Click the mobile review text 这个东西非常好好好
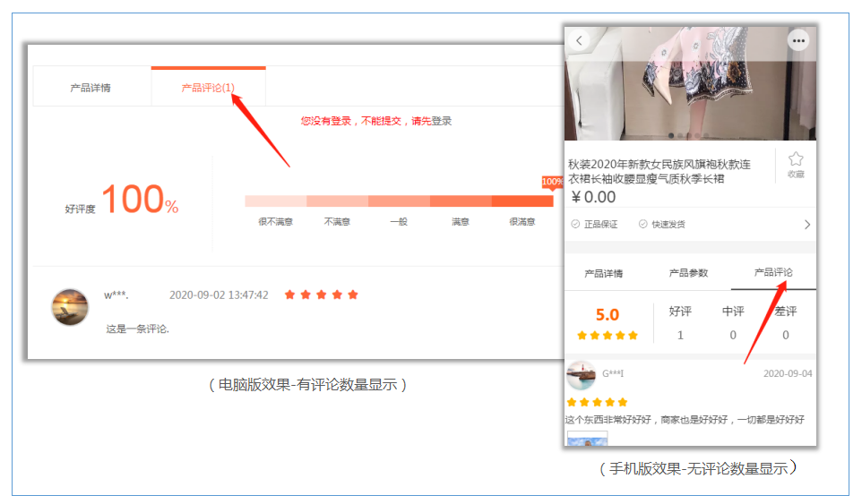 (x=685, y=420)
